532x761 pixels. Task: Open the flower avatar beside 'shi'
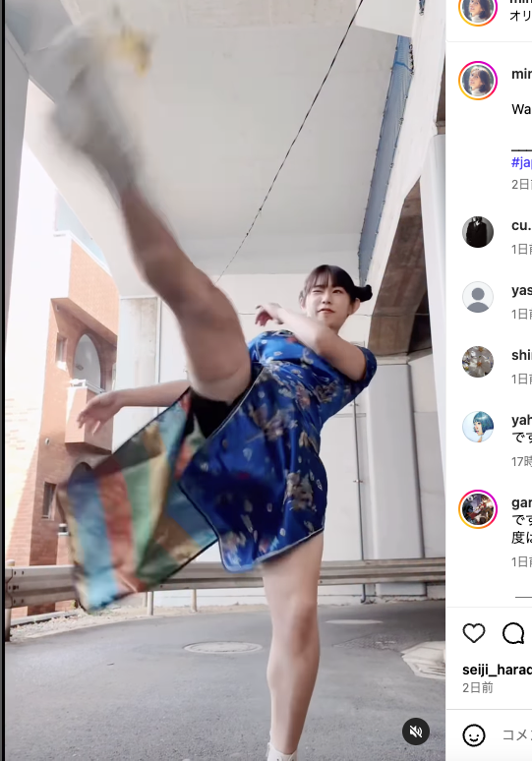click(x=478, y=362)
